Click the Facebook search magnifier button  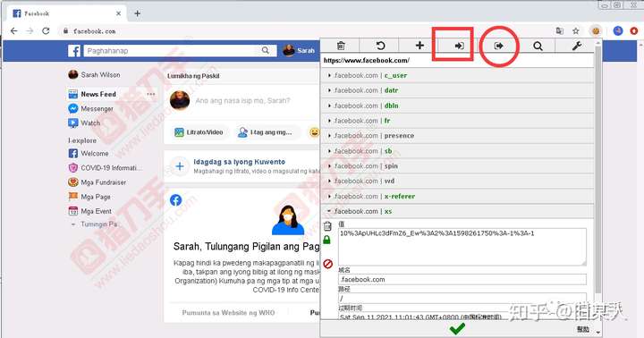pos(266,50)
